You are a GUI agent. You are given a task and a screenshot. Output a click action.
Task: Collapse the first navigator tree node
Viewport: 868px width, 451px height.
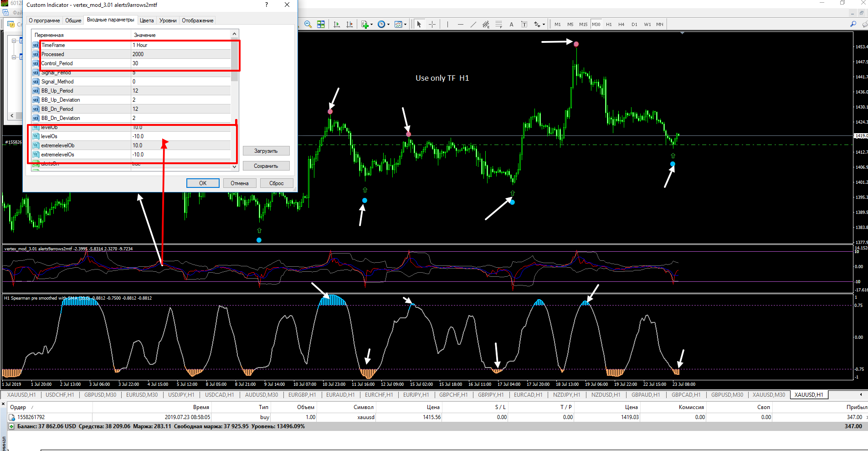pos(14,41)
